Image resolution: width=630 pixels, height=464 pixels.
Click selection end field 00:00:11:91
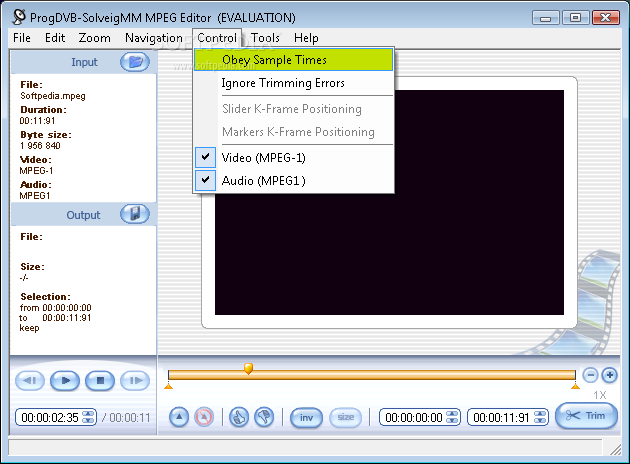501,418
